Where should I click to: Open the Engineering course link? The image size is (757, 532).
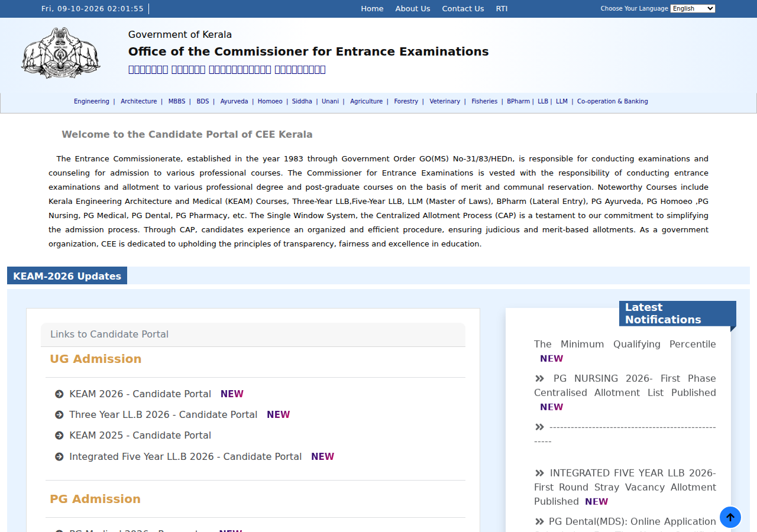coord(92,102)
